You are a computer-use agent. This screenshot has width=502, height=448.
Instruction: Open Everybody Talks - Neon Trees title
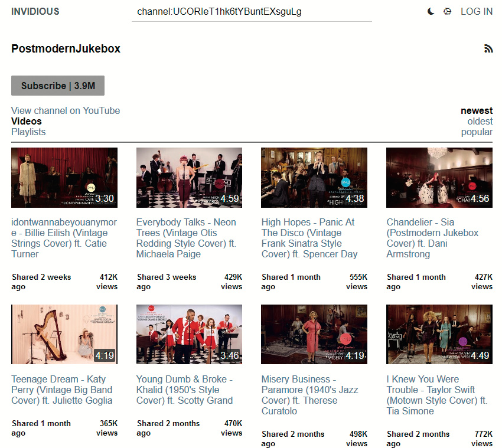point(186,238)
